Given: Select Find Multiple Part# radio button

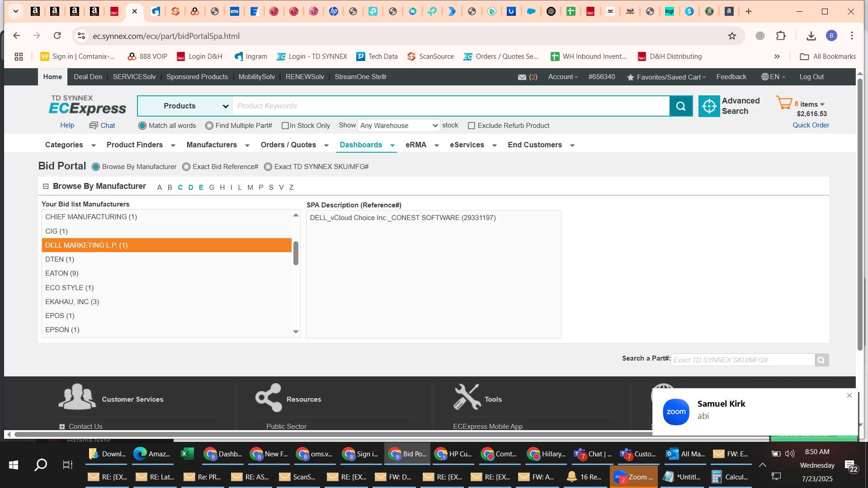Looking at the screenshot, I should point(209,126).
